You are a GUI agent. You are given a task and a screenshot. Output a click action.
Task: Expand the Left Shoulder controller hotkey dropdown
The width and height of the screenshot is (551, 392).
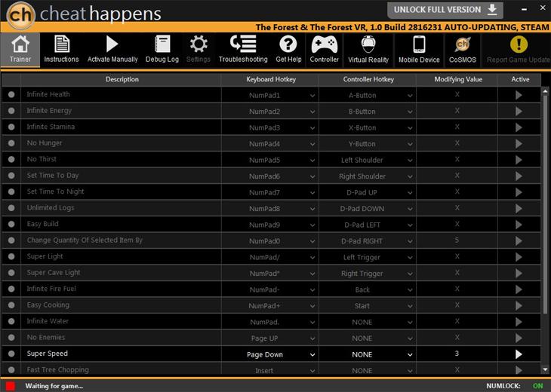click(410, 161)
